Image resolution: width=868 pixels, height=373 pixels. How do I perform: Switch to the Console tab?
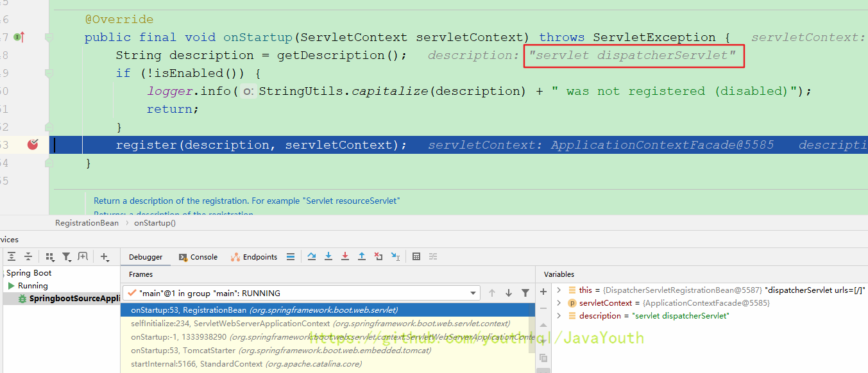198,257
